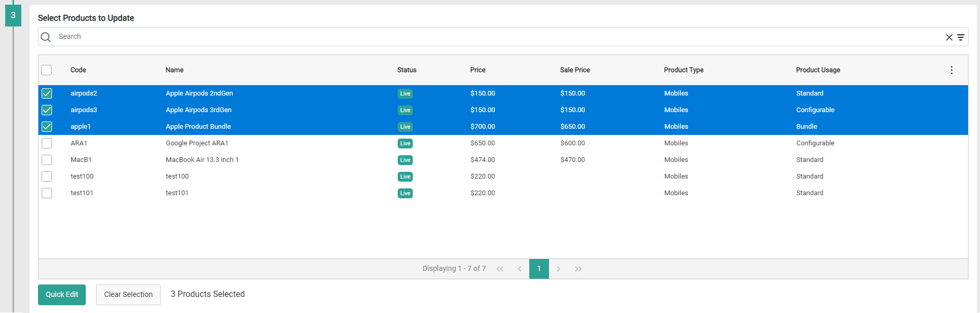980x313 pixels.
Task: Click the Google Project ARA1 name
Action: click(197, 143)
